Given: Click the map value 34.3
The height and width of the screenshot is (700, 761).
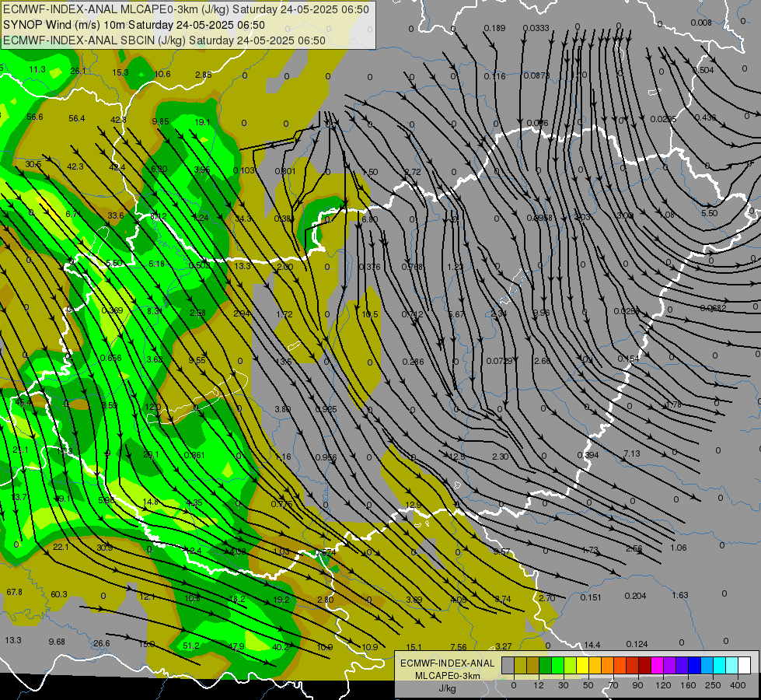Looking at the screenshot, I should pos(243,219).
